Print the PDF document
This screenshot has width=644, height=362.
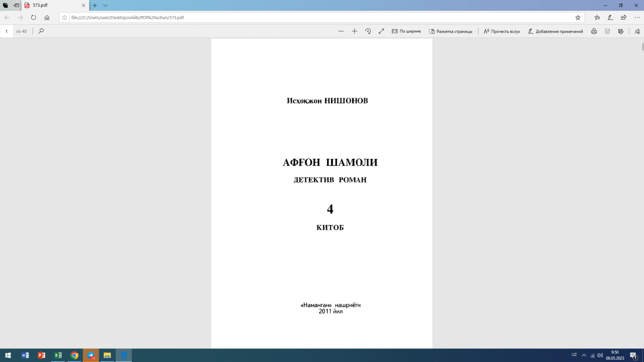pyautogui.click(x=594, y=31)
